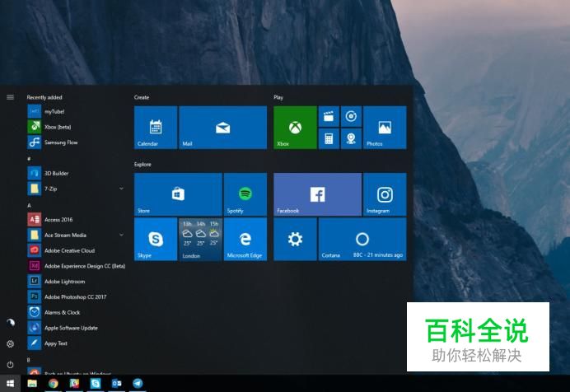
Task: Open the Maps small tile
Action: tap(351, 139)
